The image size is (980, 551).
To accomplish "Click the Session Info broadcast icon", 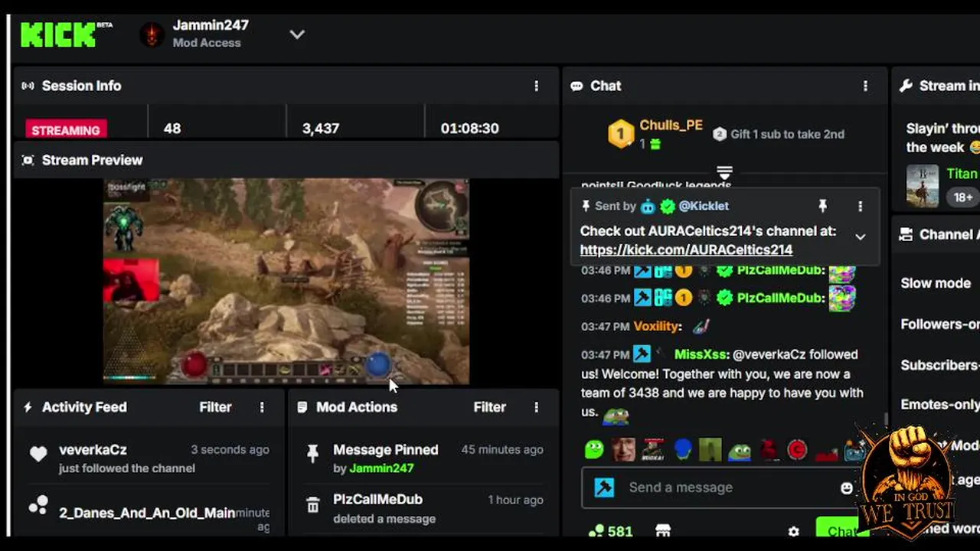I will 28,86.
